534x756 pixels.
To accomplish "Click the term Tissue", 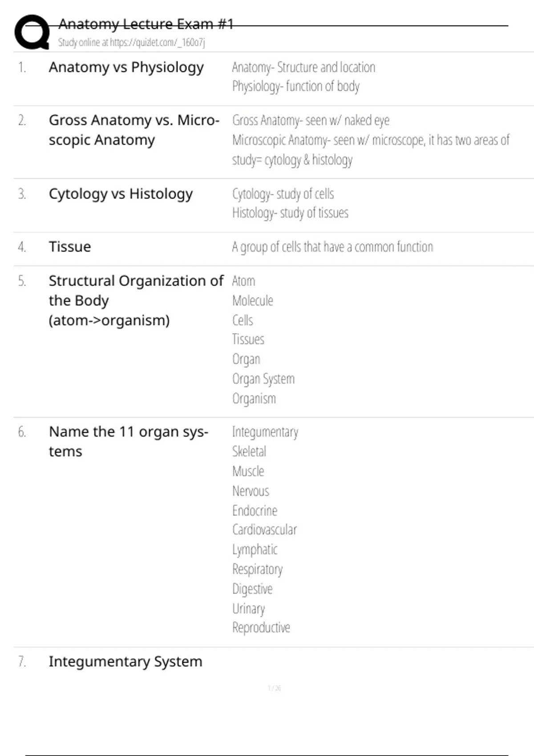I will click(x=70, y=247).
